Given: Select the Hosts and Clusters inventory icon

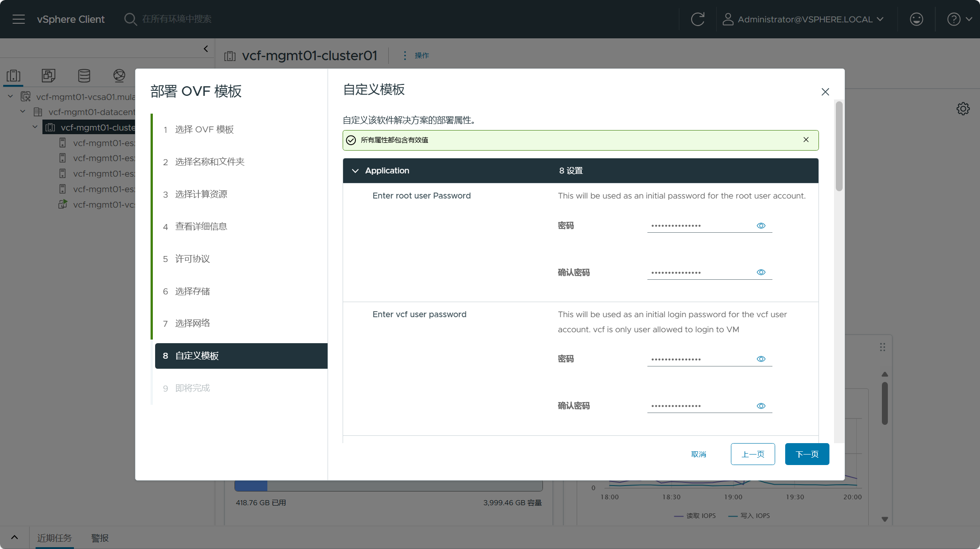Looking at the screenshot, I should click(x=14, y=75).
